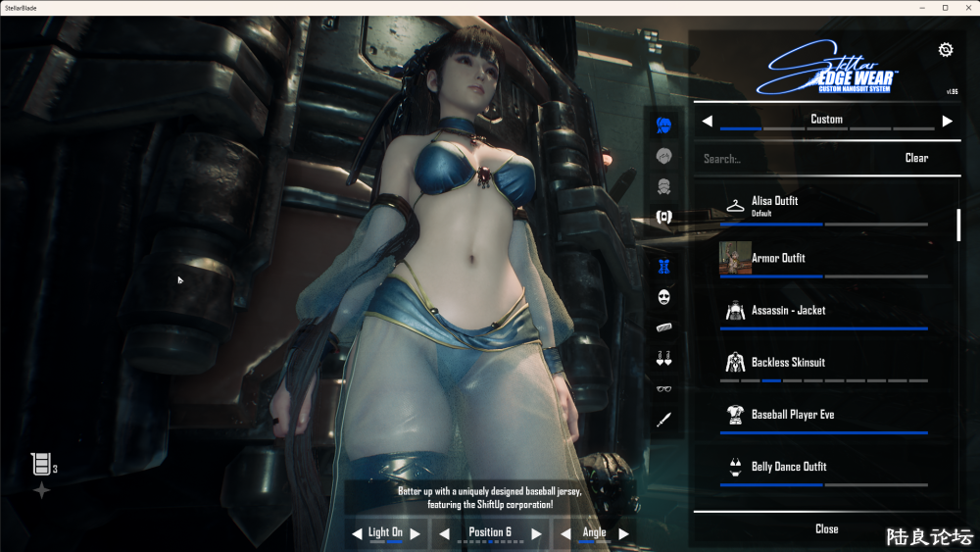Select the drone pack category icon

663,217
